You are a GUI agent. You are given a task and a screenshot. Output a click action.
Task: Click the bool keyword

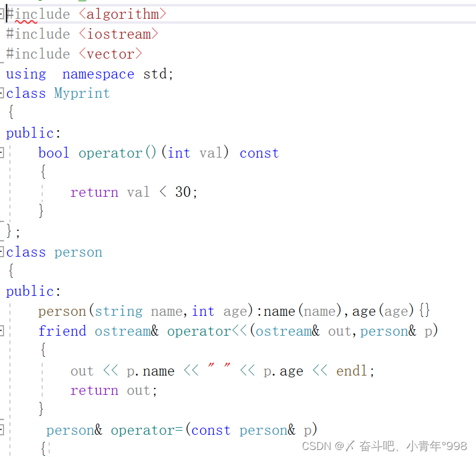click(x=54, y=153)
